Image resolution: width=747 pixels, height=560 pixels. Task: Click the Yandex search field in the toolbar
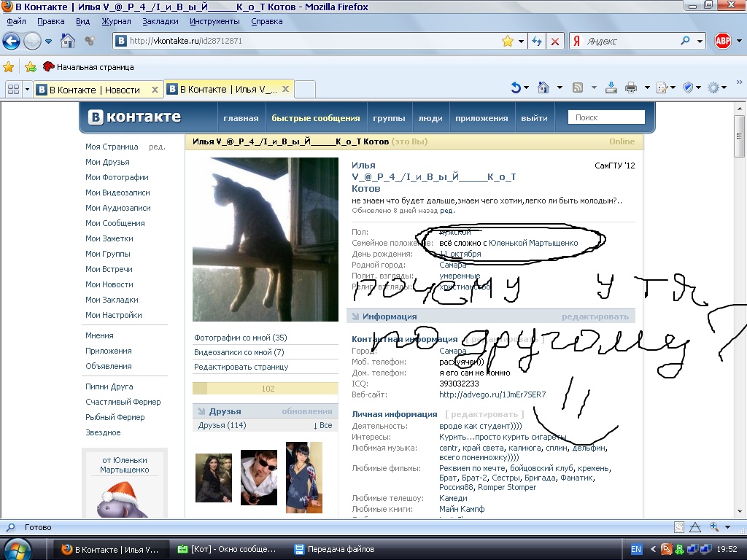(630, 41)
